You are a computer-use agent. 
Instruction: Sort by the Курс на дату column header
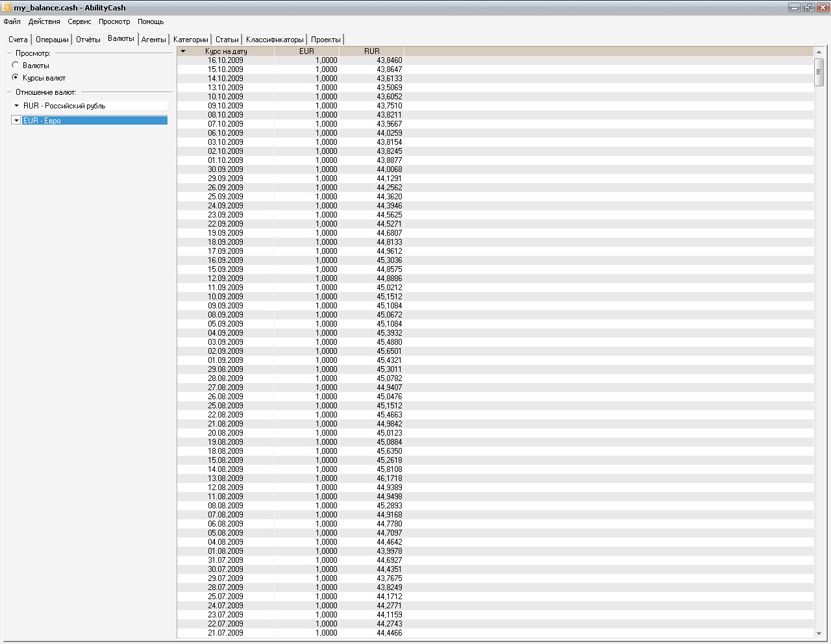[225, 51]
